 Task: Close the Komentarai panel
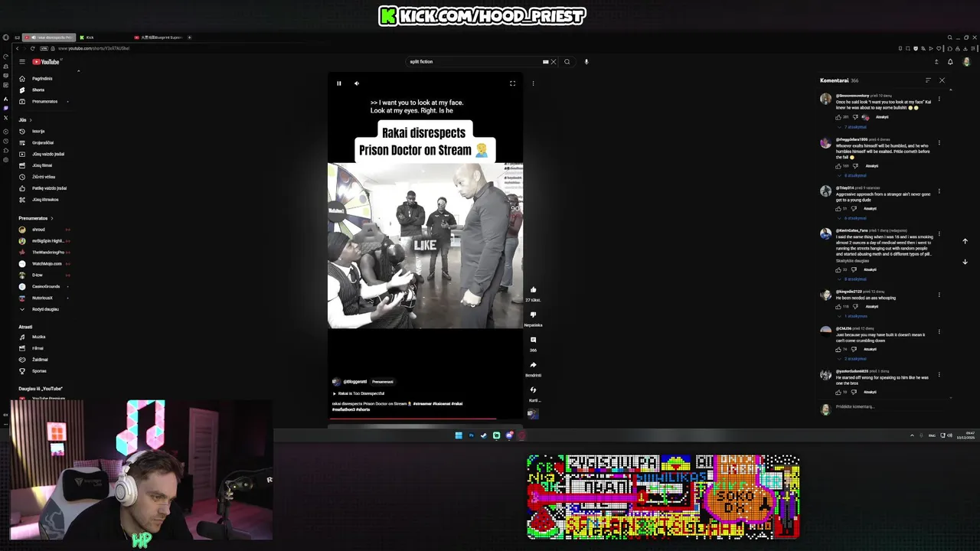click(x=942, y=80)
